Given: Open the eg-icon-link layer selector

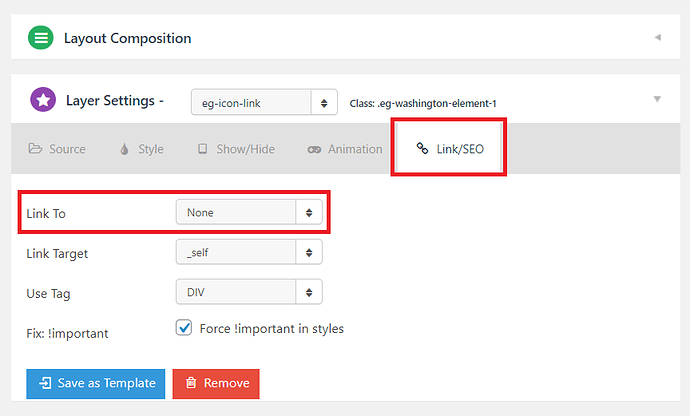Looking at the screenshot, I should coord(264,102).
